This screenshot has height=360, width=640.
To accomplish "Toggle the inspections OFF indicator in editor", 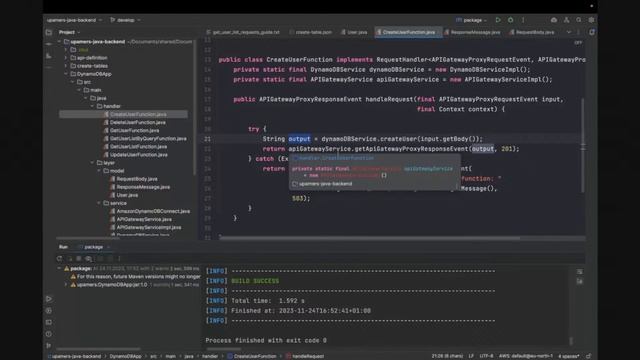I will (578, 42).
